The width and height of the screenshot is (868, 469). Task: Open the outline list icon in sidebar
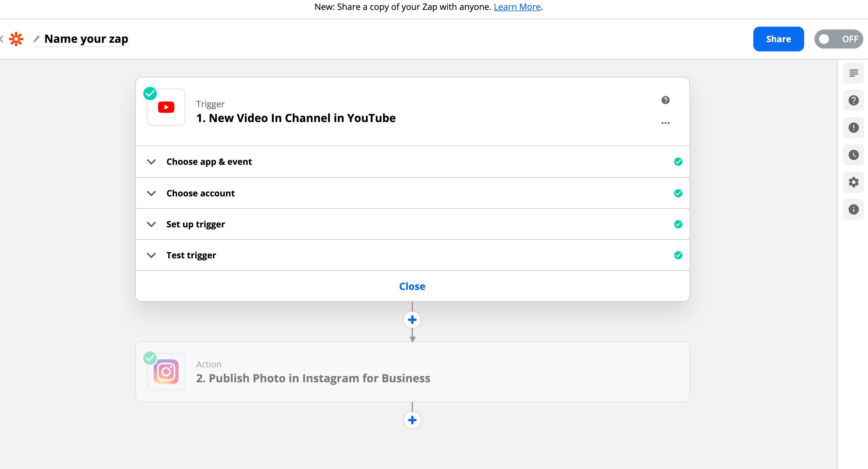point(853,73)
